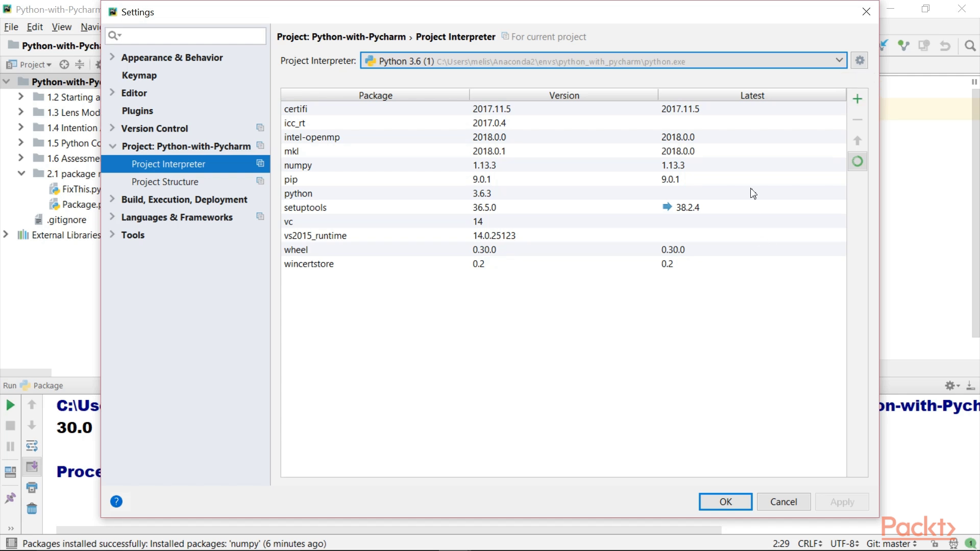Expand Build, Execution, Deployment section
Screen dimensions: 980x551
click(x=112, y=199)
